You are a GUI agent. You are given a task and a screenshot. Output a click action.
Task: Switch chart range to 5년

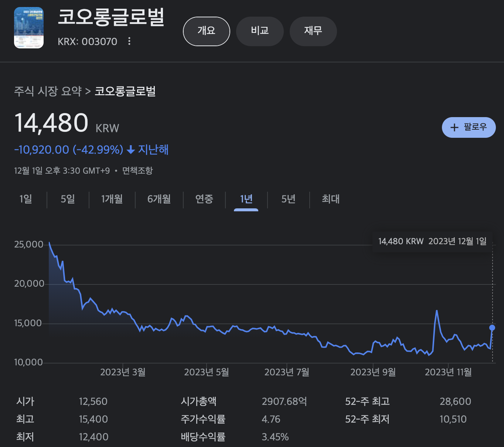(x=289, y=199)
